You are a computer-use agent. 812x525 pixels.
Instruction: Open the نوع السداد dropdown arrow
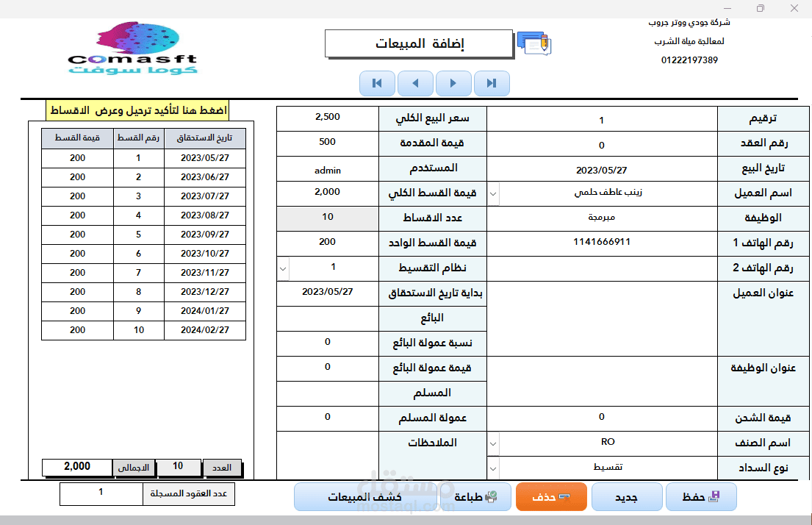coord(493,469)
